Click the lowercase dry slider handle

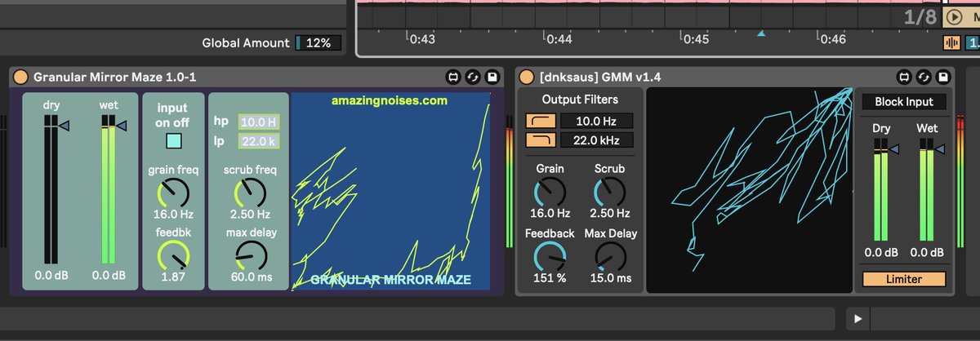(63, 125)
